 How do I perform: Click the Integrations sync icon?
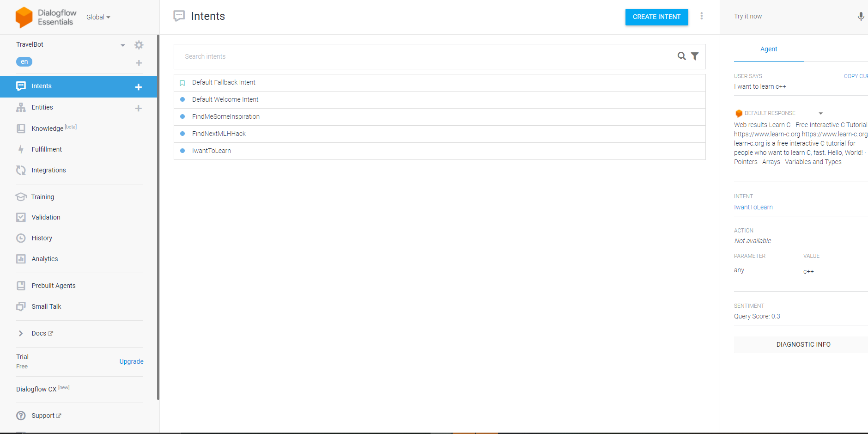(21, 170)
